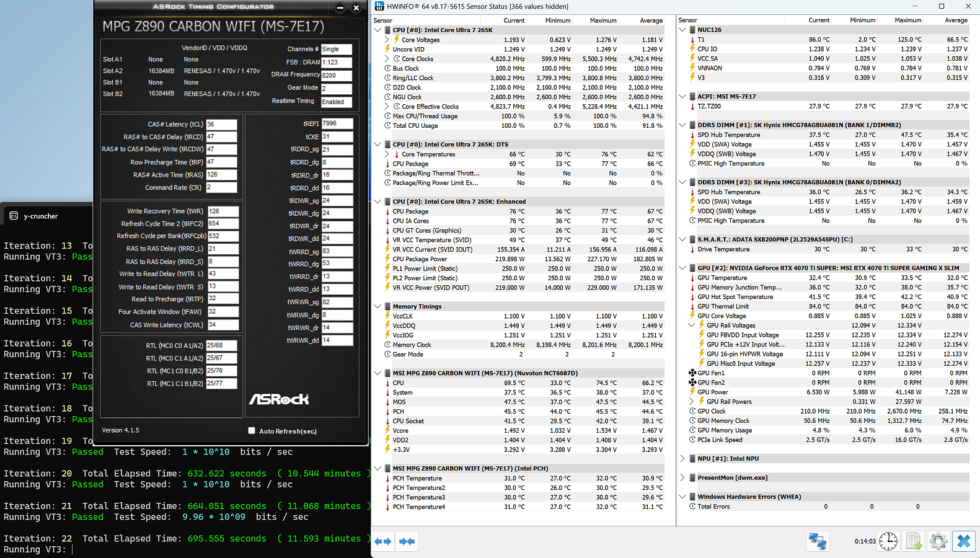Click y-cruncher terminal tab icon
Viewport: 980px width, 558px height.
tap(14, 216)
